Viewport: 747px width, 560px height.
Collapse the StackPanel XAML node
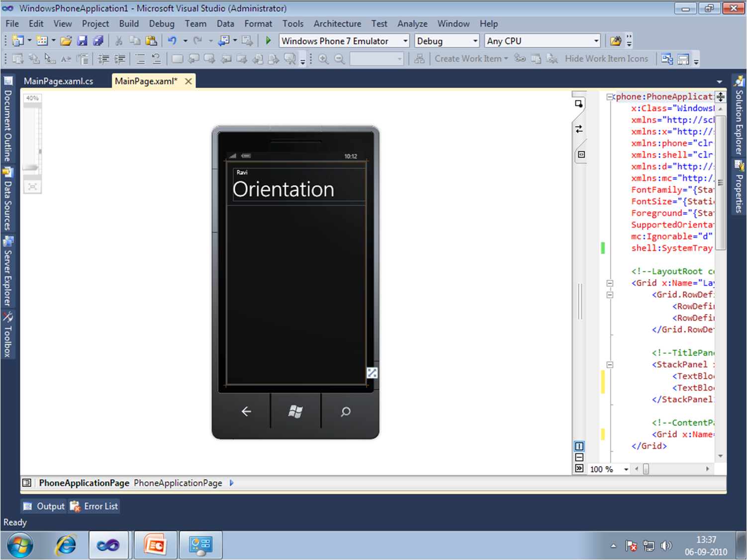tap(610, 365)
